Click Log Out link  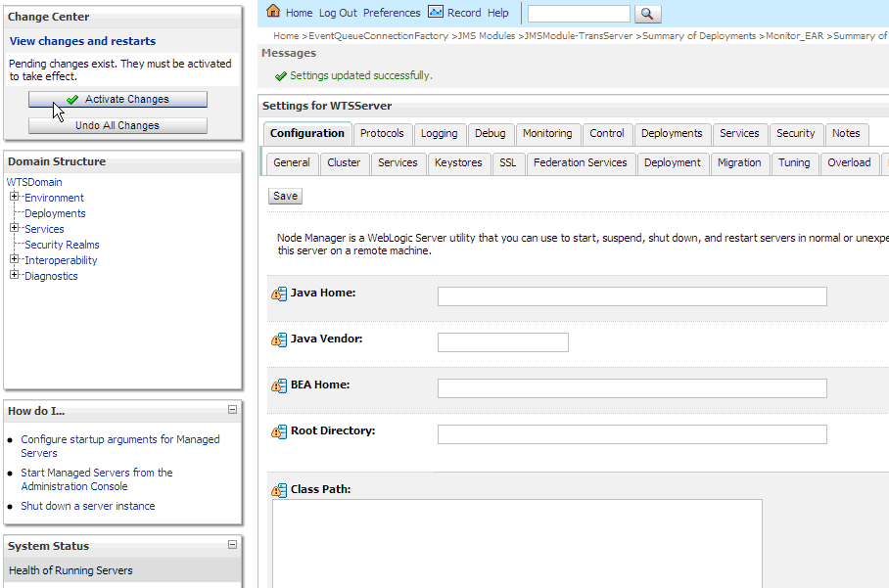coord(338,13)
